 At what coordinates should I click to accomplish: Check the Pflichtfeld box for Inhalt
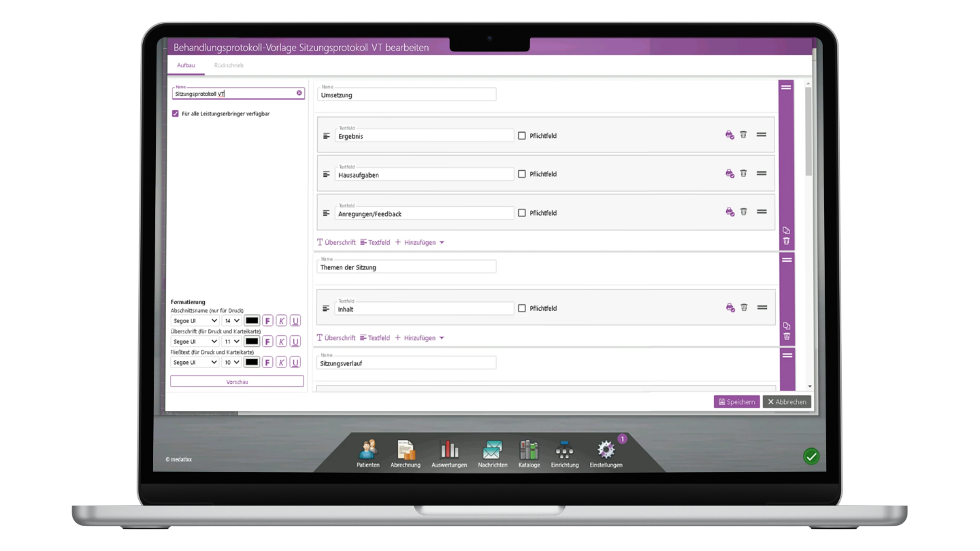(522, 308)
